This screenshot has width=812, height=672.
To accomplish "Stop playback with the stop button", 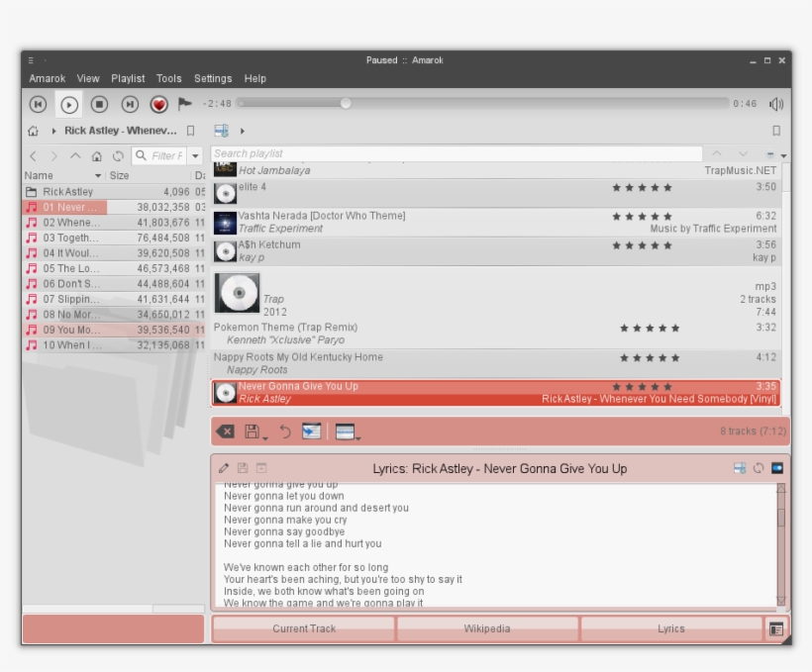I will tap(99, 104).
